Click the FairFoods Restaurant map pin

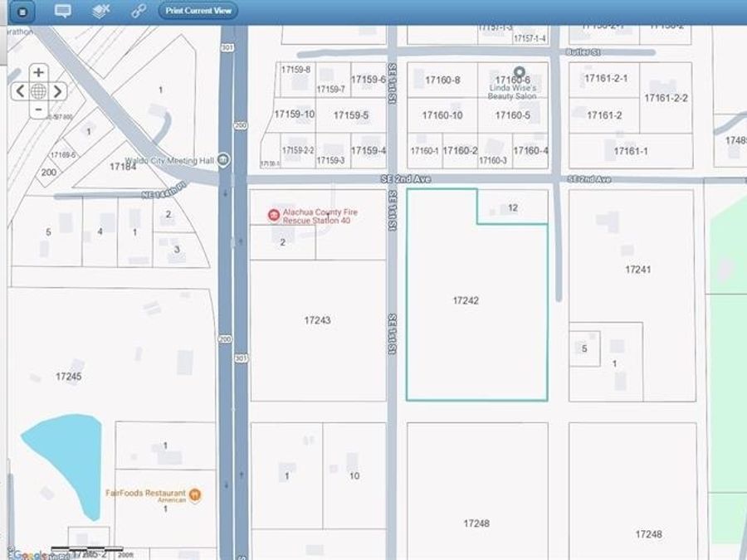coord(195,495)
